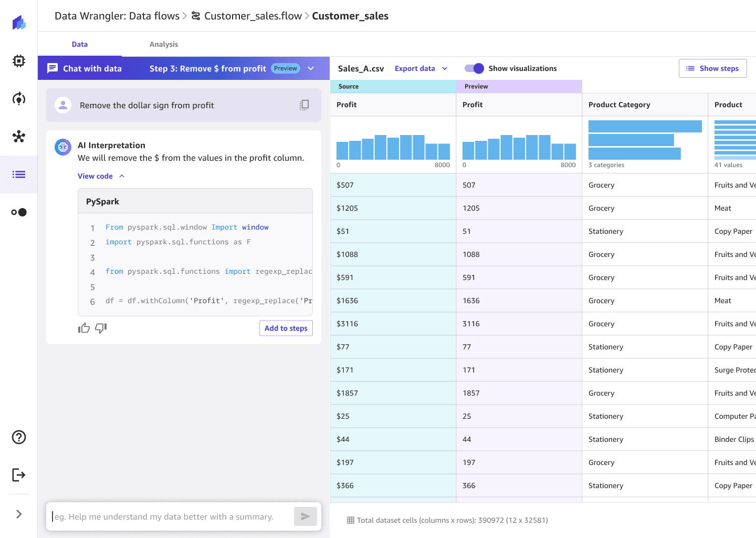Click the Preview Profit histogram chart
The height and width of the screenshot is (538, 756).
519,147
